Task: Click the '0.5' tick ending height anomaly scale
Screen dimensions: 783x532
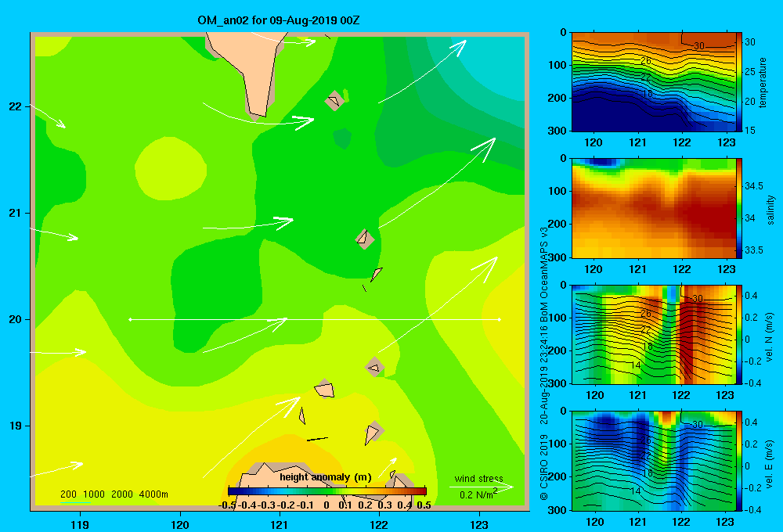Action: tap(424, 505)
